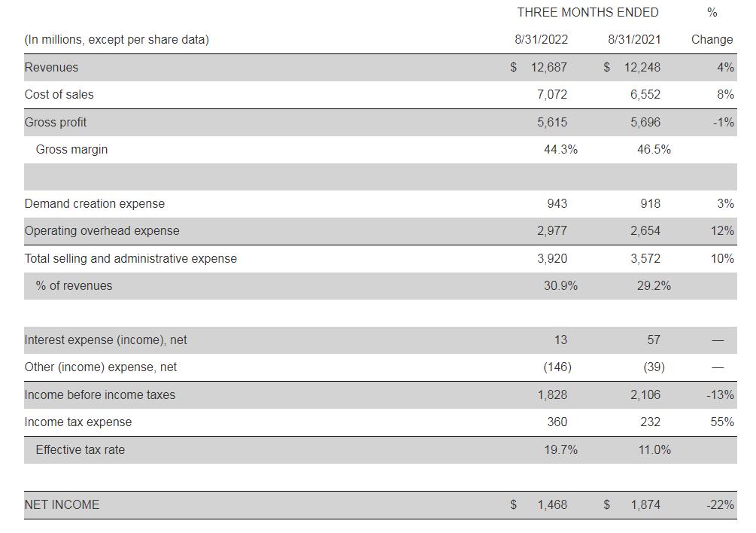Select the 44.3% gross margin value
Screen dimensions: 756x533
560,149
